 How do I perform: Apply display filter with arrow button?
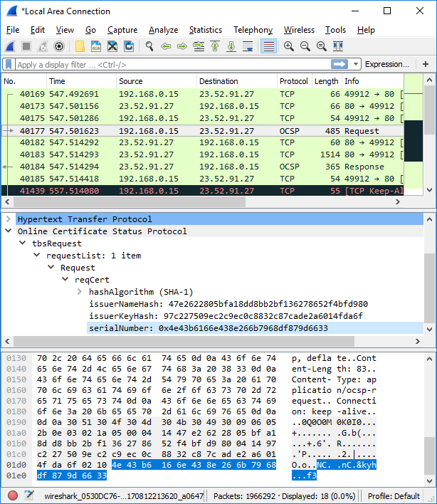[339, 64]
